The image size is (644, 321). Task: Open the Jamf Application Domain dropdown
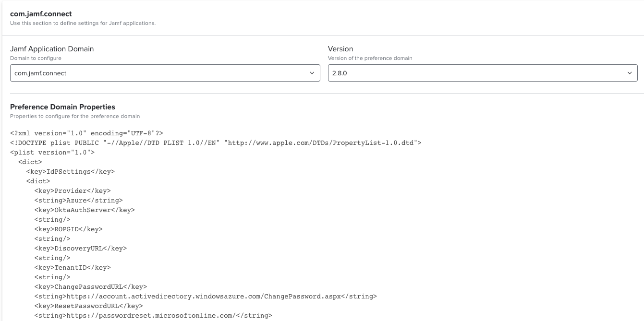coord(165,73)
